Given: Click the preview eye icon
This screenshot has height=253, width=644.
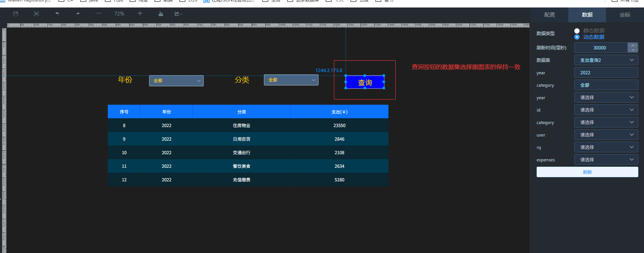Looking at the screenshot, I should tap(36, 14).
